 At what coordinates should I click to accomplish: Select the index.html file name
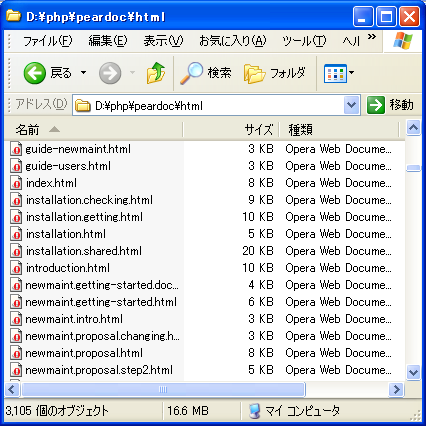pos(51,183)
